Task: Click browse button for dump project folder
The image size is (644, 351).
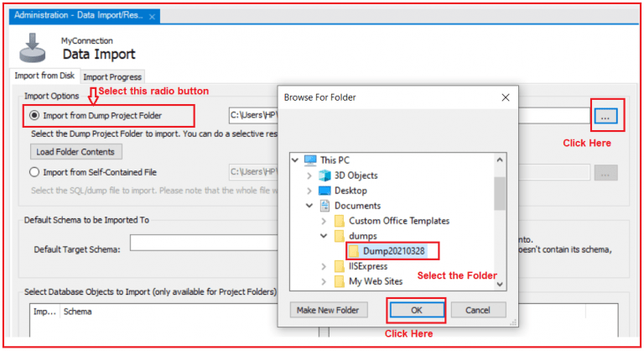Action: pyautogui.click(x=605, y=118)
